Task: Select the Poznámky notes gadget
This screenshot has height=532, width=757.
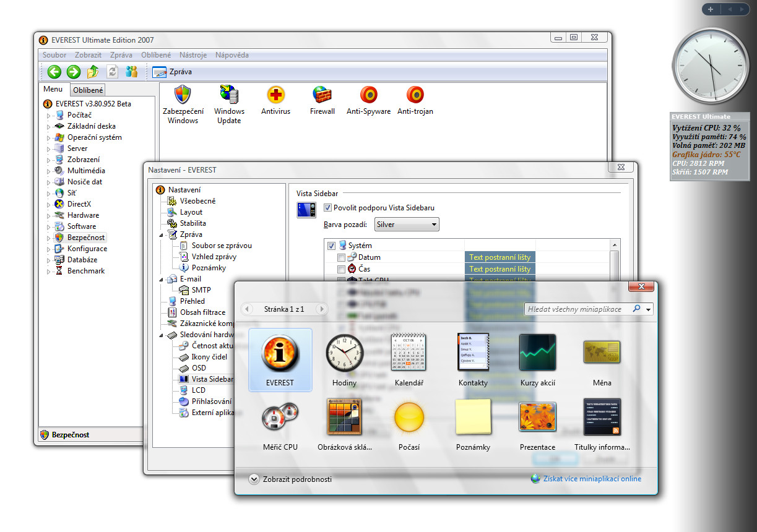Action: pos(474,424)
